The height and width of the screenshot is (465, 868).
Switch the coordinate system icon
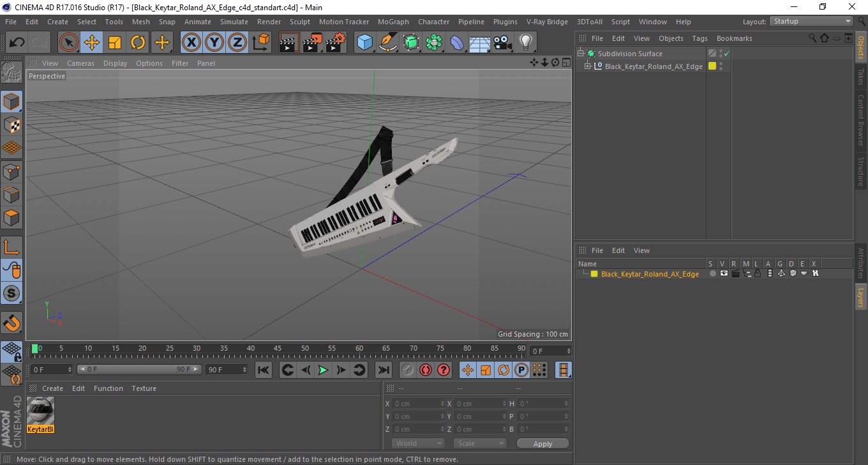260,43
